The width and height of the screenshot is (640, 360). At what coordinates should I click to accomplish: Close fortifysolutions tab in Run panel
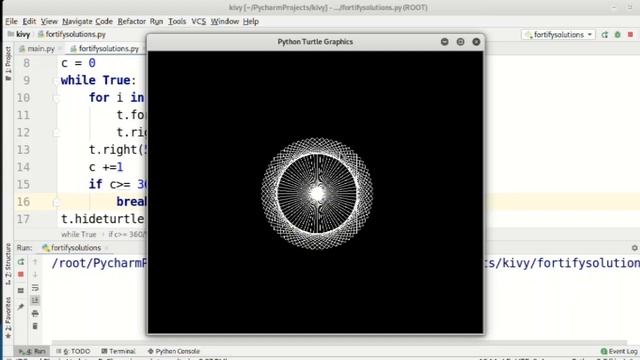pos(107,248)
